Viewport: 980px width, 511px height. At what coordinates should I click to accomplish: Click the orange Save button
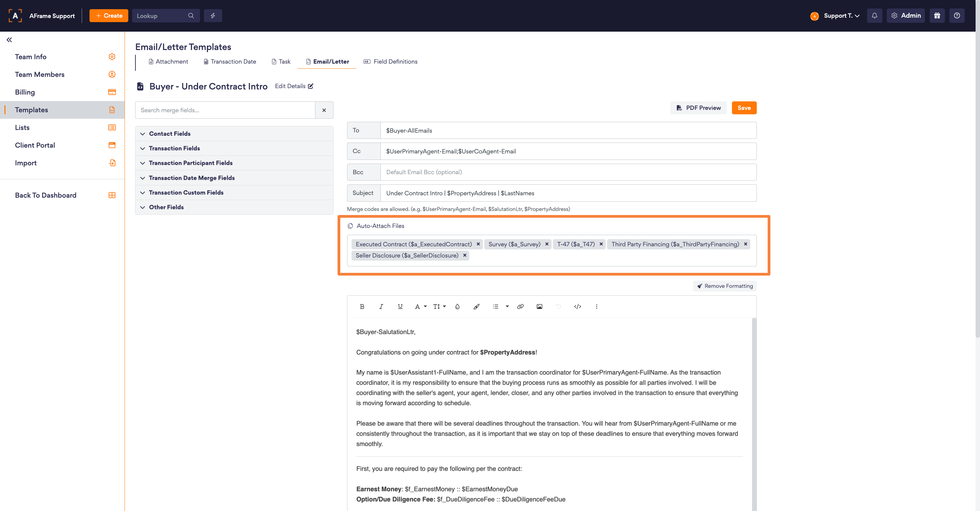(744, 108)
